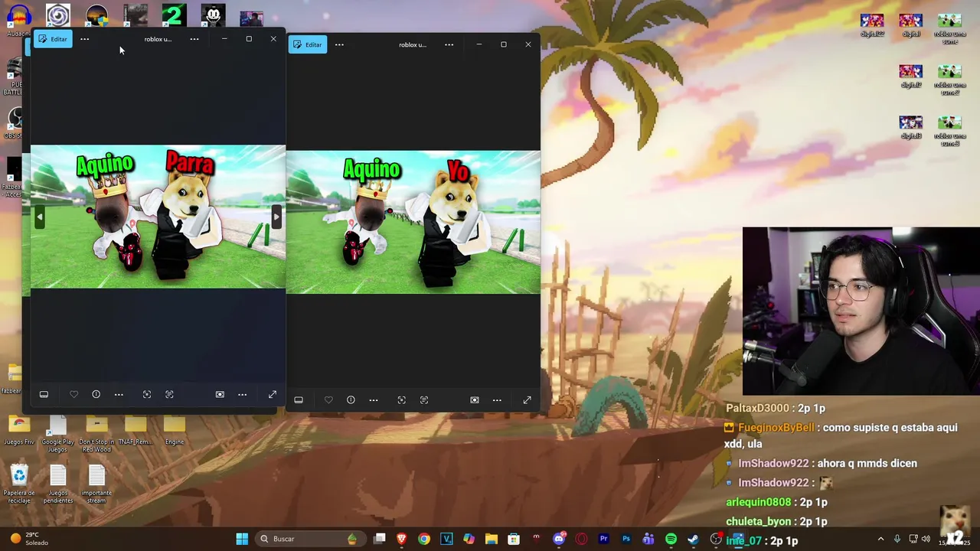
Task: Open Microsoft Teams from the taskbar
Action: pos(648,539)
